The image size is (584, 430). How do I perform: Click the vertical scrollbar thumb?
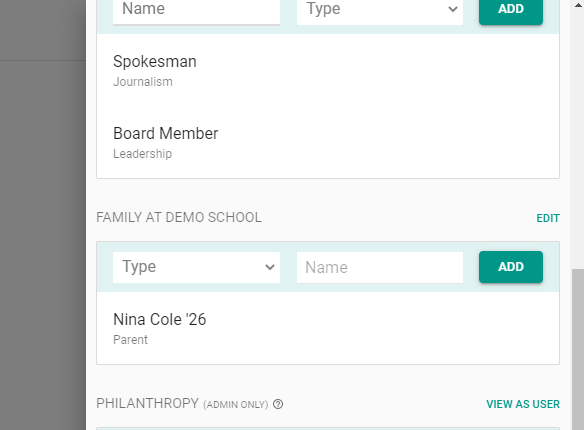pos(578,349)
